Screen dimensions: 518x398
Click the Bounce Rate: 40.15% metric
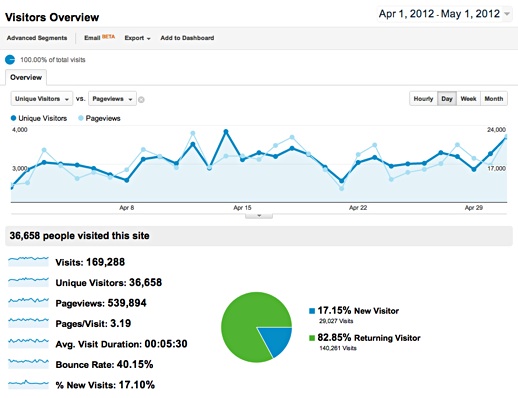tap(104, 364)
